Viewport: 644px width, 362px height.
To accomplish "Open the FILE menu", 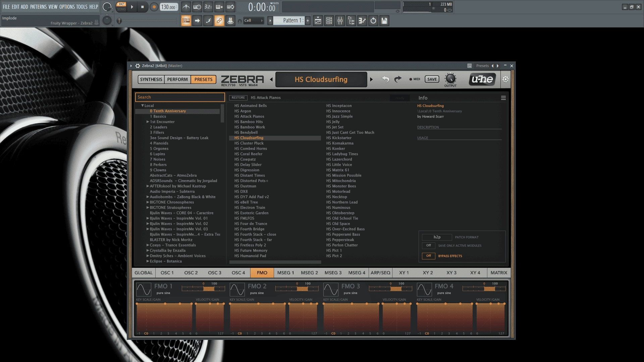I will pyautogui.click(x=6, y=7).
